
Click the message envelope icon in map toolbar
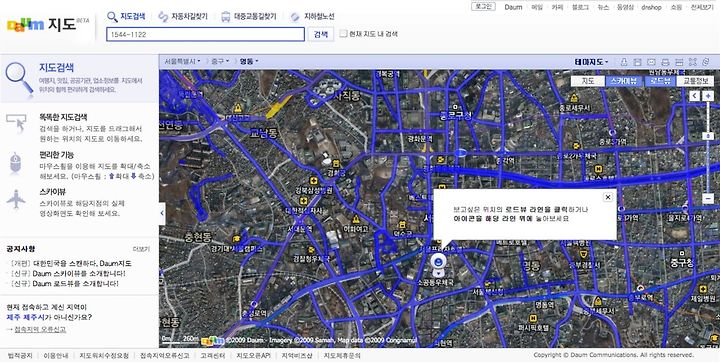(651, 62)
